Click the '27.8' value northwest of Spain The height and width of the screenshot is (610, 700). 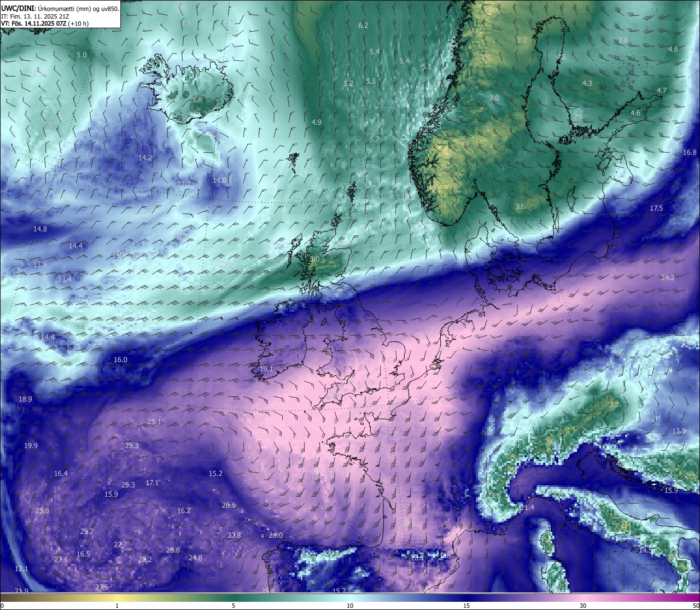pyautogui.click(x=234, y=536)
